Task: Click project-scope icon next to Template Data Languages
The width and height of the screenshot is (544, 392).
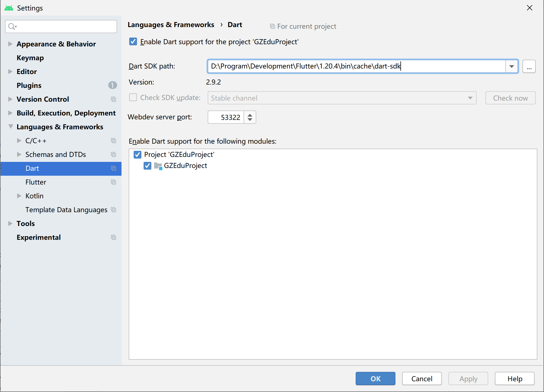Action: [x=113, y=210]
